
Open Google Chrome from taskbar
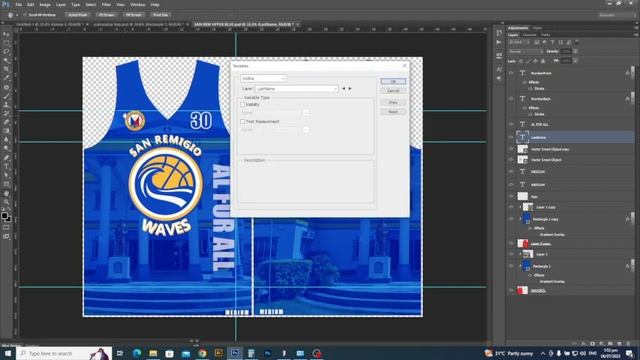click(x=202, y=353)
